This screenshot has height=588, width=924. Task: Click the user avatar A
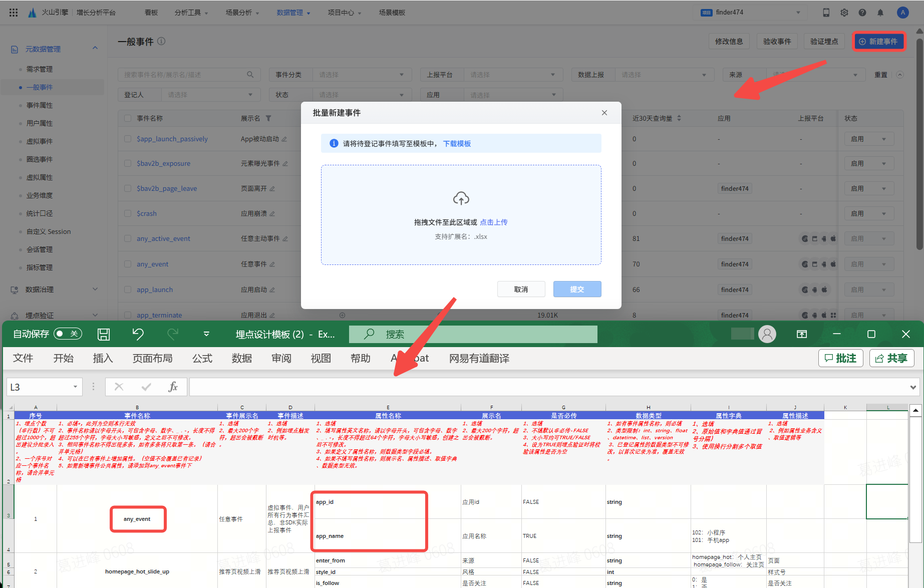[x=903, y=13]
